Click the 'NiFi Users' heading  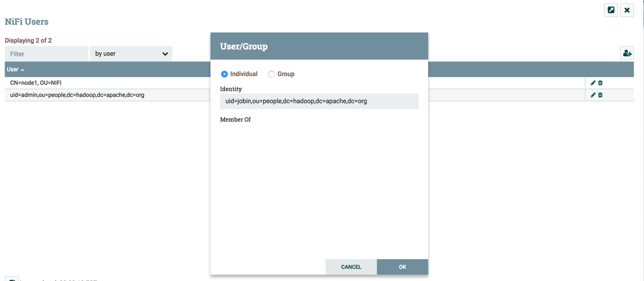point(26,22)
